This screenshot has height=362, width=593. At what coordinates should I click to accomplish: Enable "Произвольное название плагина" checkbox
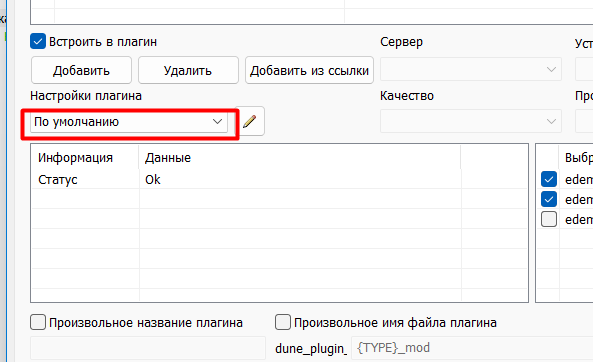(38, 323)
